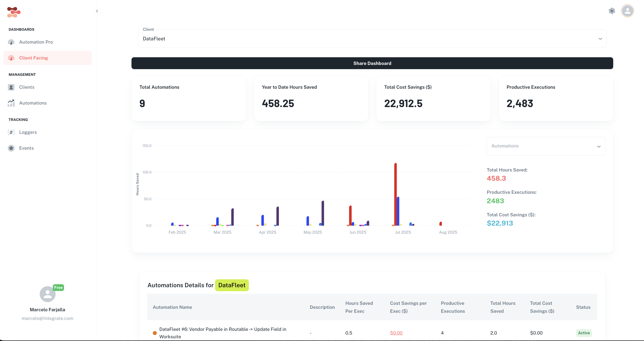Click the Free plan badge
Viewport: 644px width, 341px height.
[x=58, y=287]
